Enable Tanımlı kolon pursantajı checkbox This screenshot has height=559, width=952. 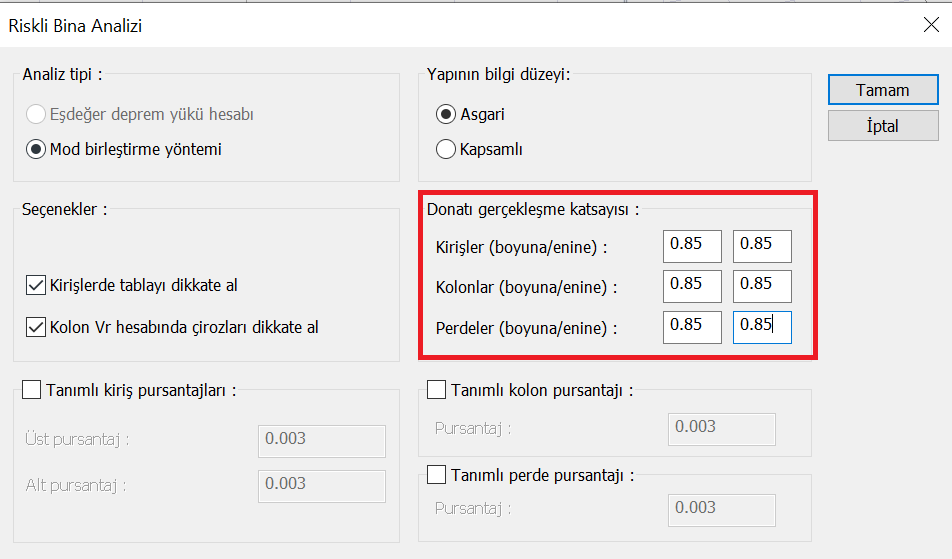click(x=437, y=389)
